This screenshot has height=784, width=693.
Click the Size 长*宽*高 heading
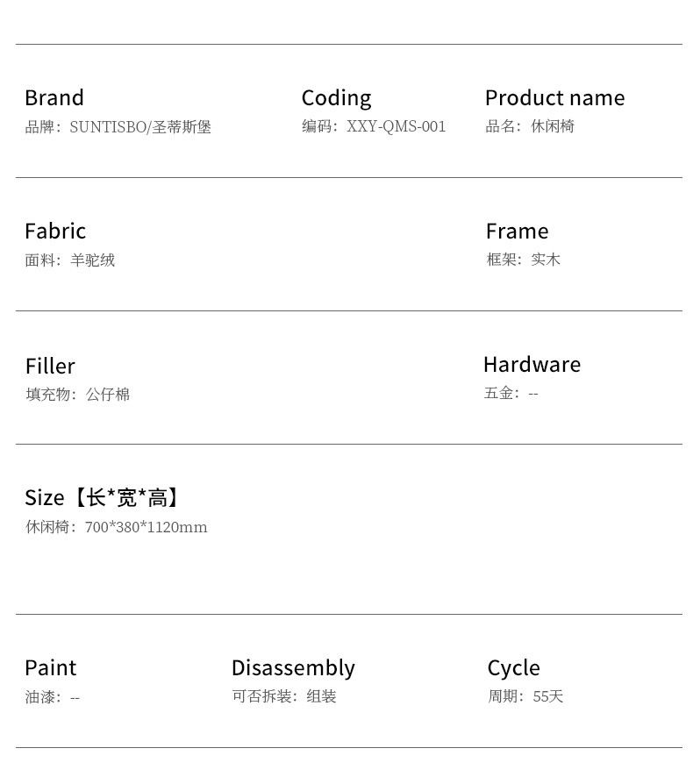point(102,497)
